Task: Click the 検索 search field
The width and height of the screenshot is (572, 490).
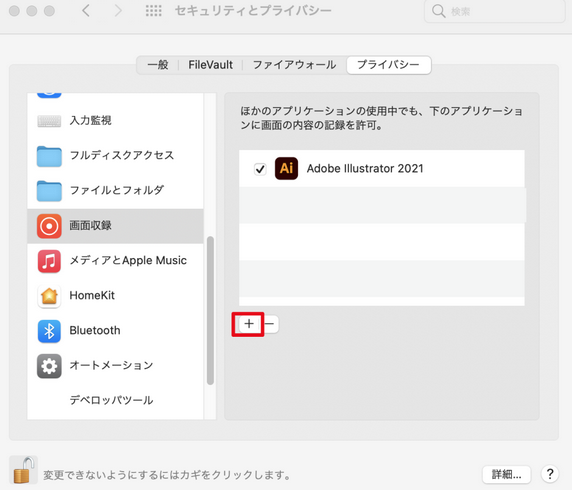Action: point(495,11)
